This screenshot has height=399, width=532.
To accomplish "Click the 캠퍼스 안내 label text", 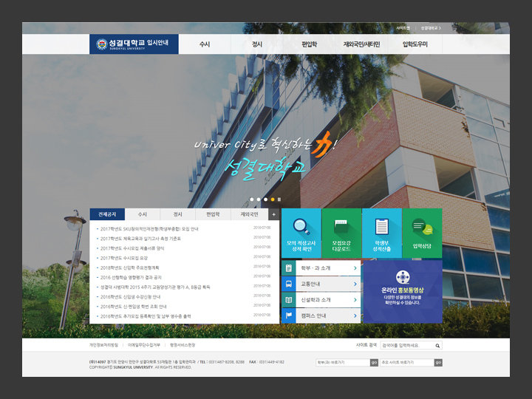I will pyautogui.click(x=313, y=316).
